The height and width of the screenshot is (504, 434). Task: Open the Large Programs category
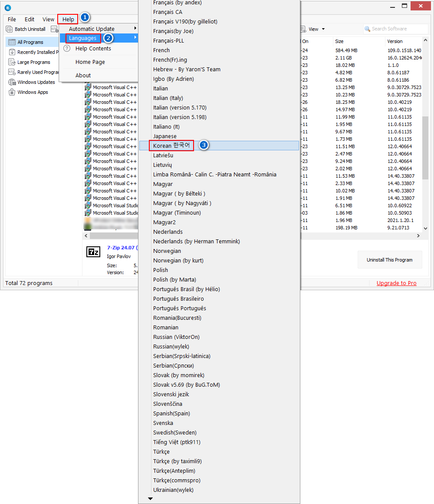point(29,62)
